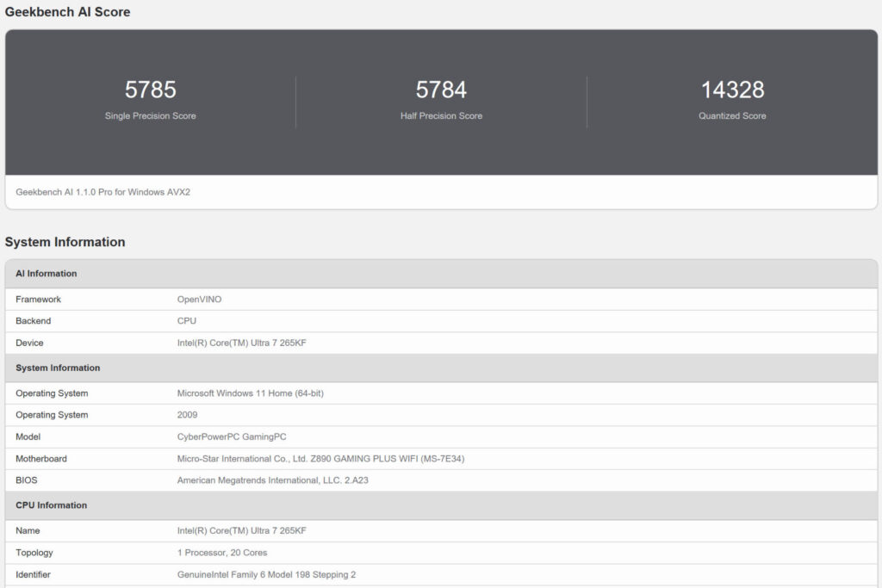This screenshot has height=588, width=882.
Task: Click the CyberPowerPC GamingPC model value
Action: tap(232, 436)
